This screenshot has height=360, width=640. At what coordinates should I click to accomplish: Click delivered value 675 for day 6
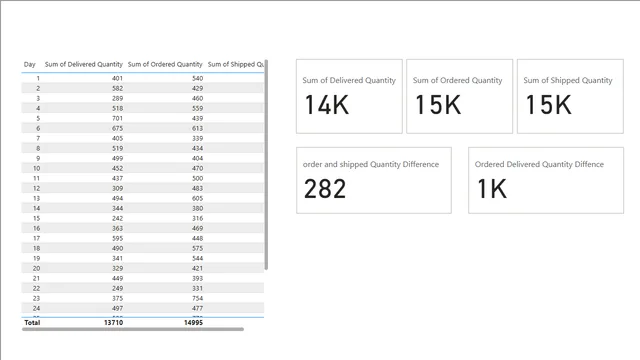point(117,128)
